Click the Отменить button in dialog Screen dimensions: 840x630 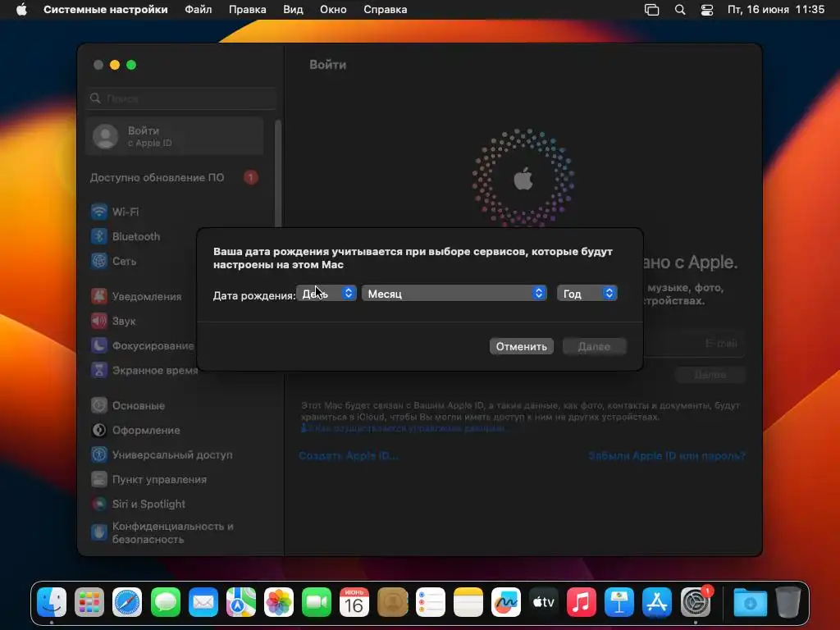pyautogui.click(x=521, y=347)
